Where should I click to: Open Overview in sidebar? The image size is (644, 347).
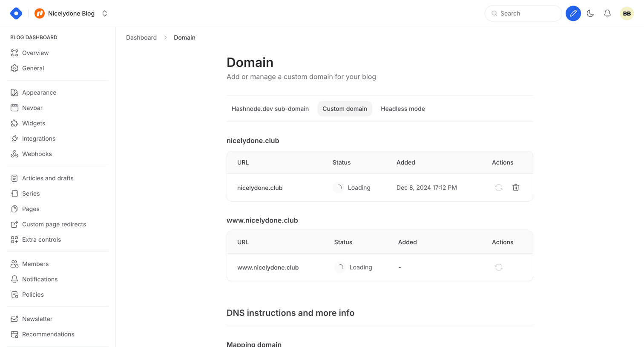tap(35, 53)
